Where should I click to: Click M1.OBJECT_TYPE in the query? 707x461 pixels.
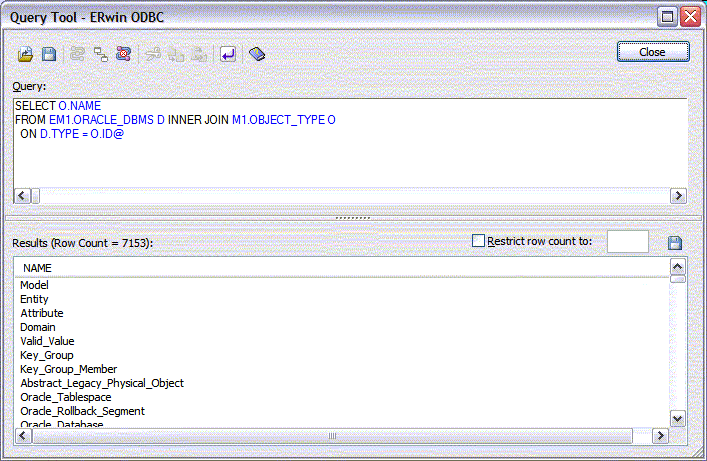point(278,120)
